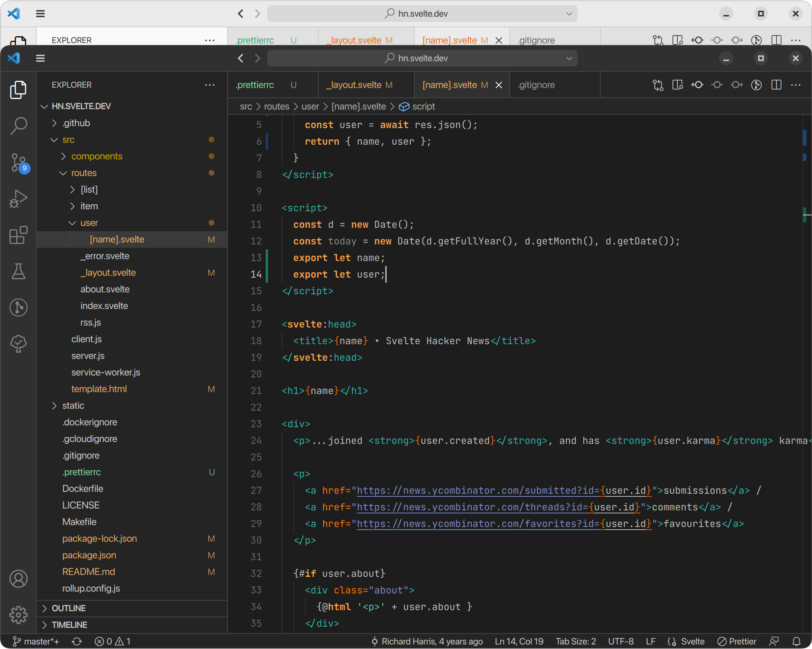Open the Extensions view
Screen dimensions: 812x649
[x=18, y=235]
